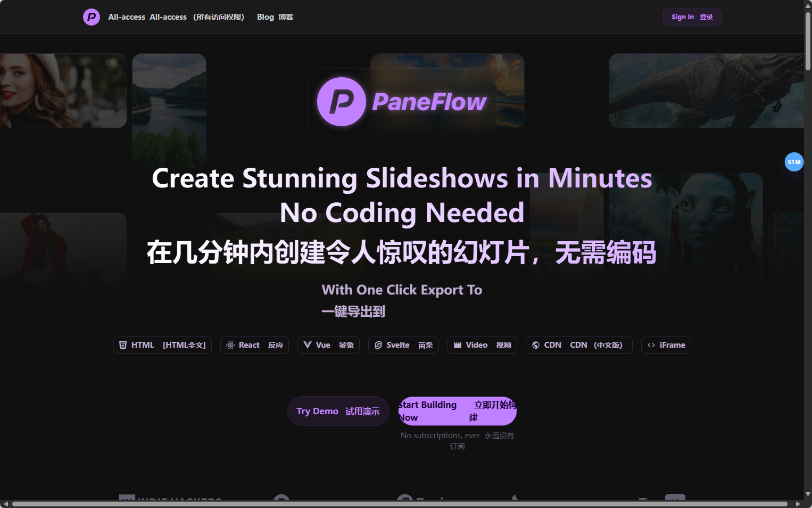
Task: Click the scroll down arrow
Action: tap(808, 494)
